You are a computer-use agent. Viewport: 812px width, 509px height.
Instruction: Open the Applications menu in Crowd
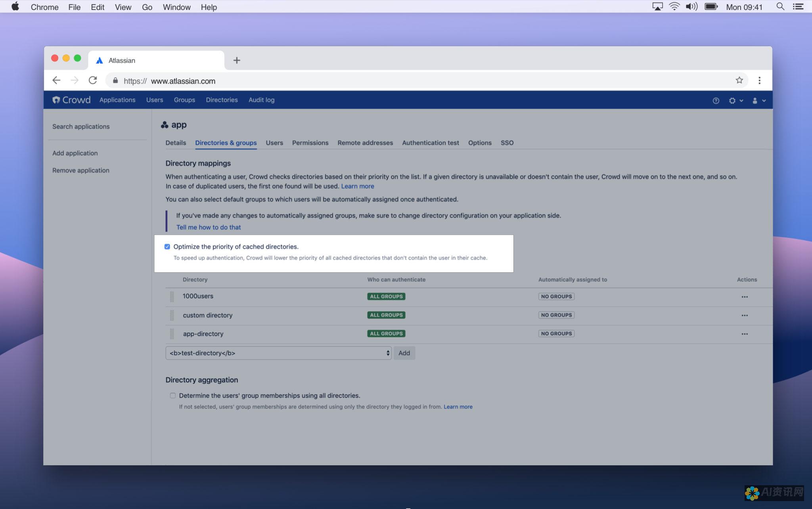(x=117, y=100)
